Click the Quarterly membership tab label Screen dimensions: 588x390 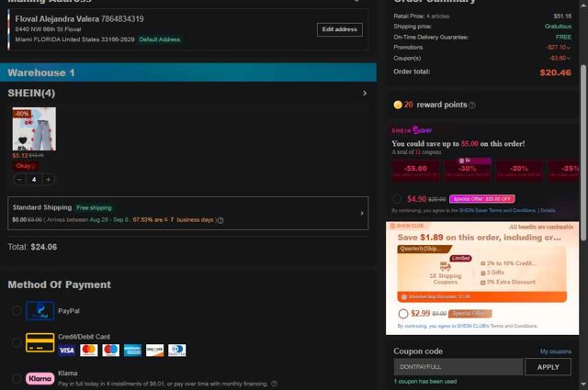point(424,249)
